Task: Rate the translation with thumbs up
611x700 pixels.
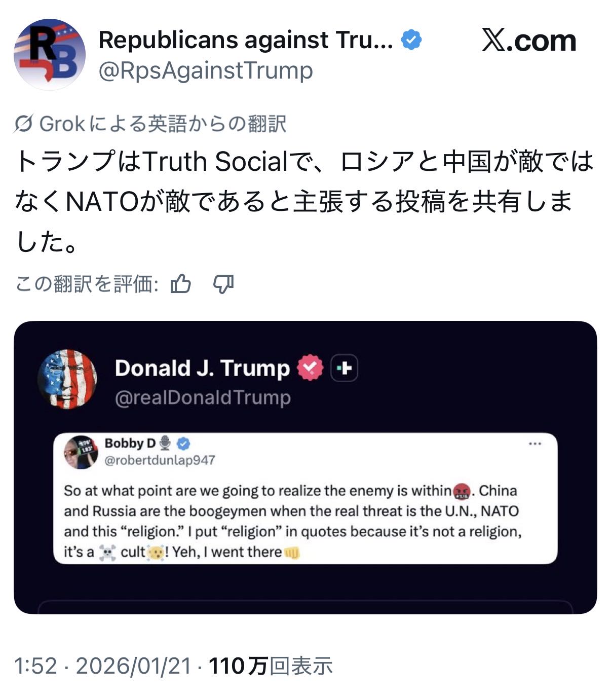Action: click(x=181, y=284)
